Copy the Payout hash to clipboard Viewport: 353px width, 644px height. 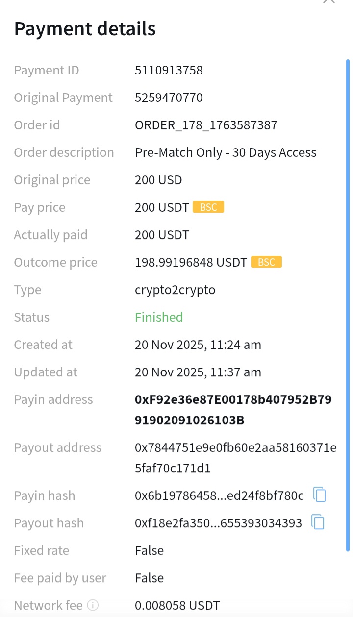[318, 522]
